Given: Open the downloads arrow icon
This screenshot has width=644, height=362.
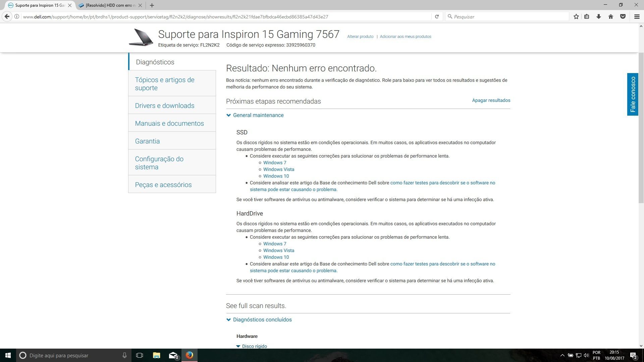Looking at the screenshot, I should [599, 16].
